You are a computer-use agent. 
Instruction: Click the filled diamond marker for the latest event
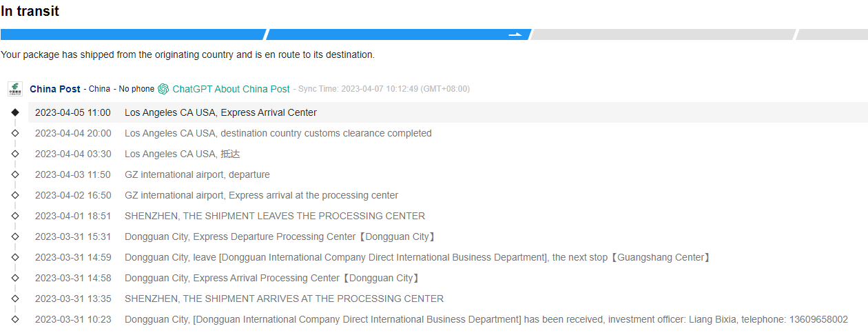[15, 112]
